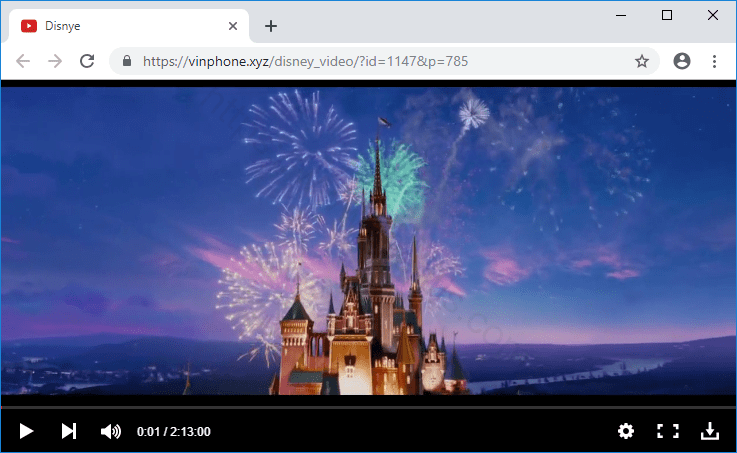This screenshot has width=737, height=453.
Task: Play the Disney video
Action: tap(27, 431)
